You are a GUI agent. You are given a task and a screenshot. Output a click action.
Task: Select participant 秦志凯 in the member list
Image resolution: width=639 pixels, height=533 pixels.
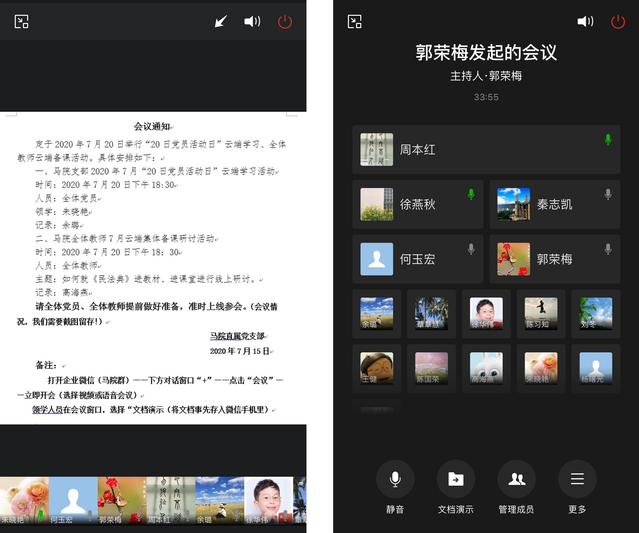click(554, 204)
